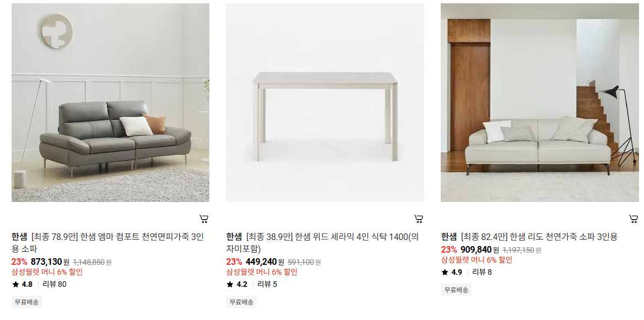Image resolution: width=644 pixels, height=320 pixels.
Task: Click the 4.2 star rating
Action: pos(237,284)
